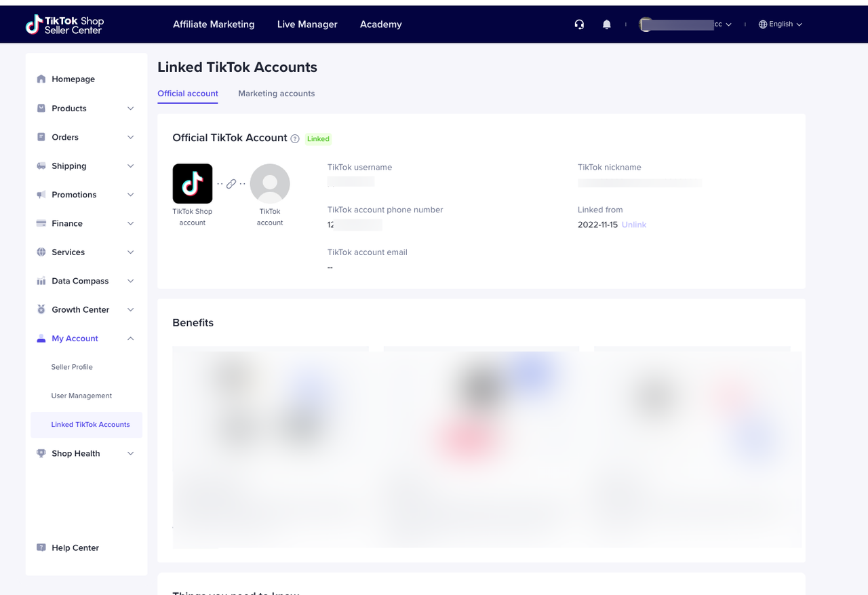
Task: Click the chain link icon between accounts
Action: (231, 183)
